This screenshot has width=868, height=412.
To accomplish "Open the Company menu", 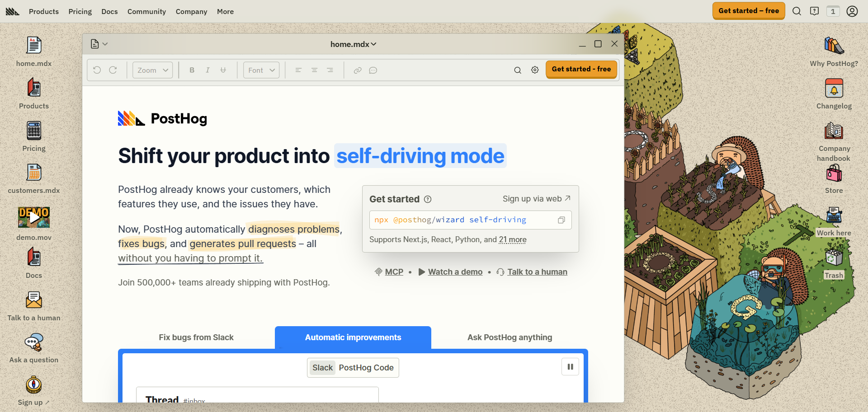I will pos(191,11).
